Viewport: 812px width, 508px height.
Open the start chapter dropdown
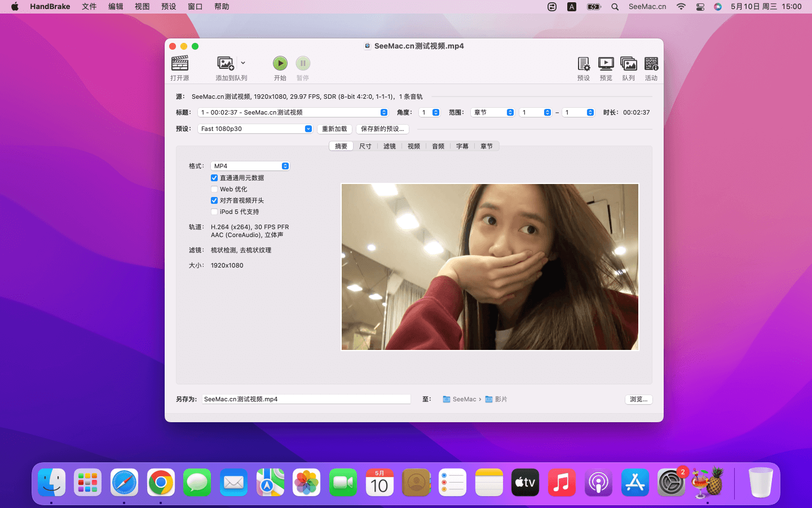click(535, 112)
